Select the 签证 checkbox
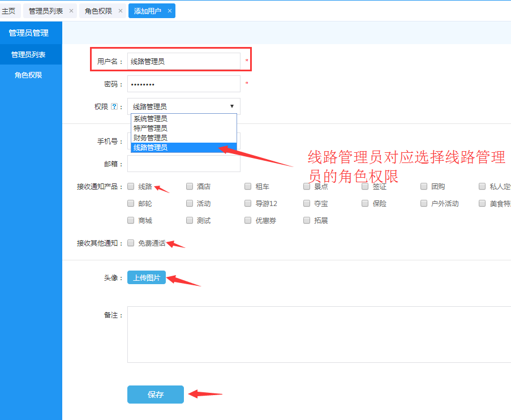The width and height of the screenshot is (511, 420). (365, 186)
